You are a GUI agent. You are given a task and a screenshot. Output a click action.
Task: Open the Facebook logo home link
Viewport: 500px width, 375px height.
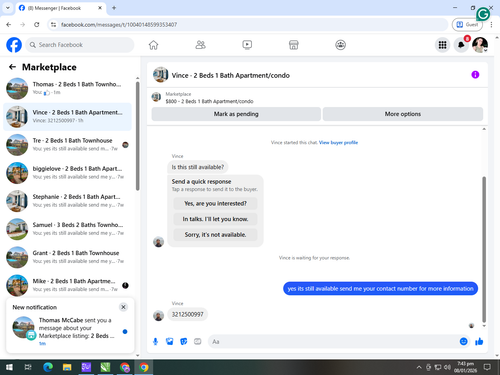tap(14, 45)
